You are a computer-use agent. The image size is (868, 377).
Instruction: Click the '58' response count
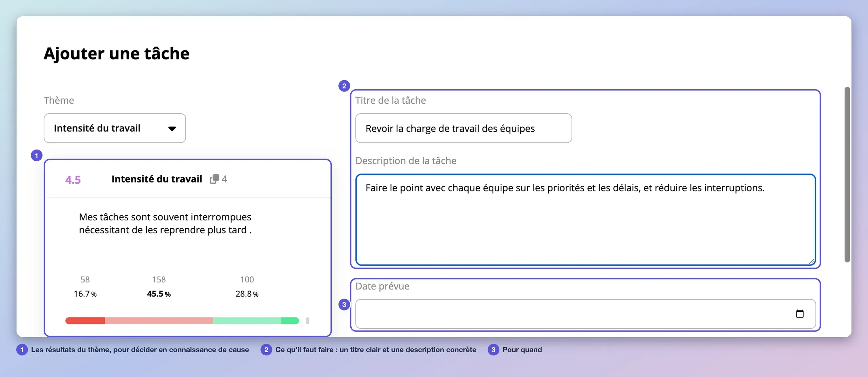(x=85, y=279)
